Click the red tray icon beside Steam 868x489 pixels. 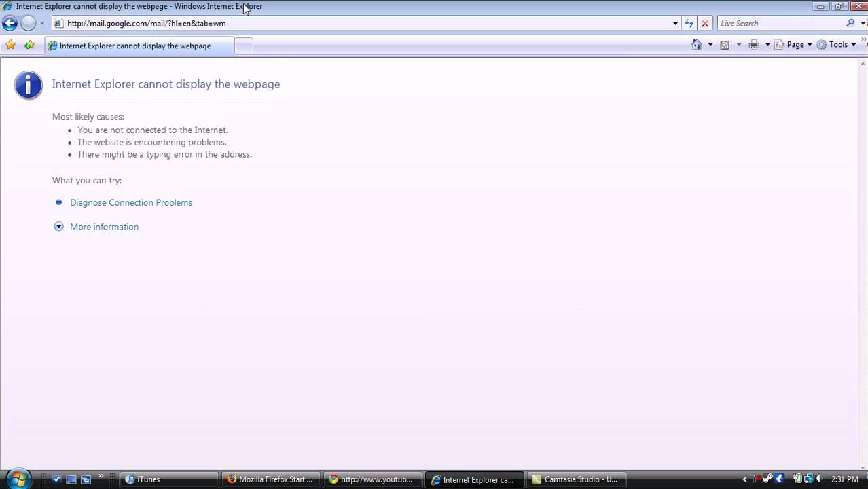757,479
